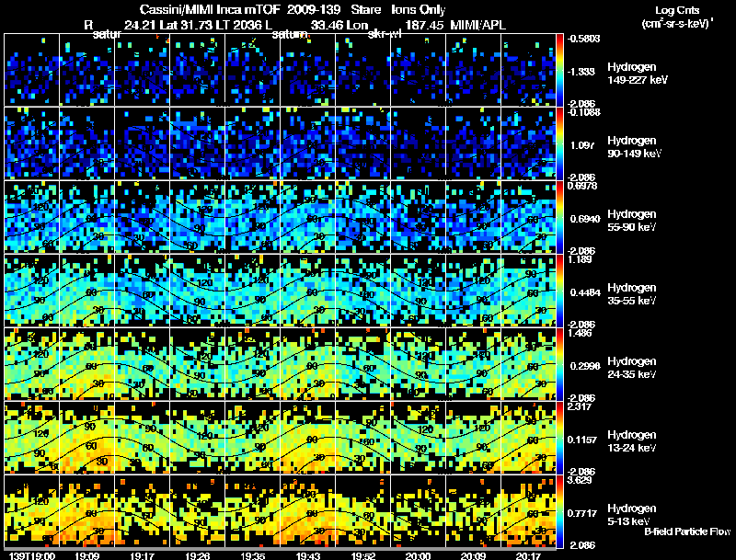Click the 'MIMI/APL' text in the header
Screen dimensions: 736x560
pos(477,25)
